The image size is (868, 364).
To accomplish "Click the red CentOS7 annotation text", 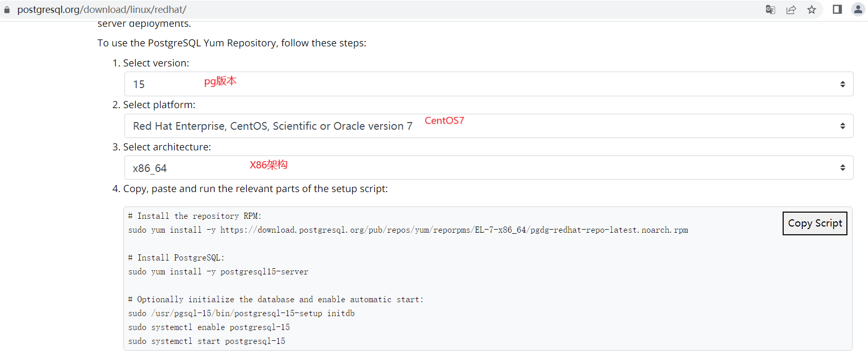I will (x=444, y=120).
